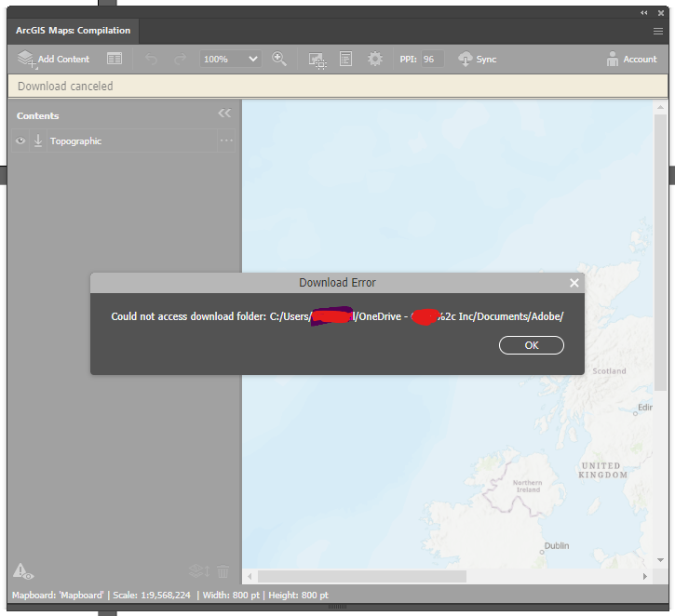Click the scroll up arrow beside the map
Image resolution: width=675 pixels, height=616 pixels.
click(660, 107)
